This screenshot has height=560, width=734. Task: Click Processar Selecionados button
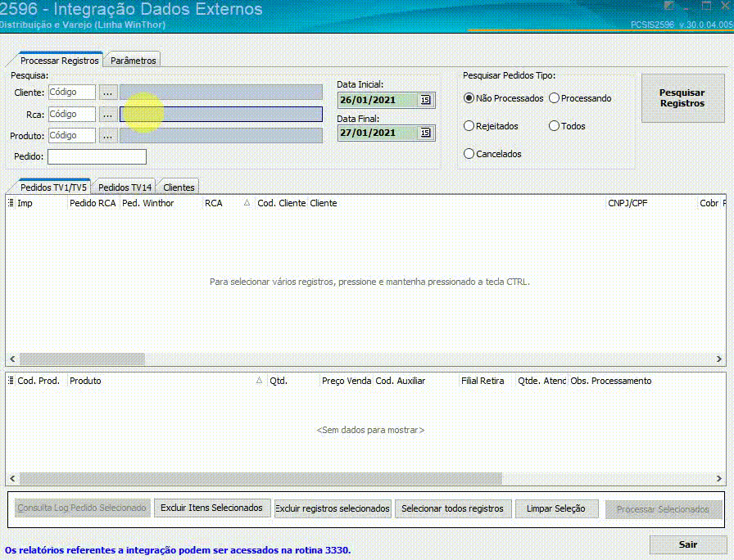(x=663, y=509)
